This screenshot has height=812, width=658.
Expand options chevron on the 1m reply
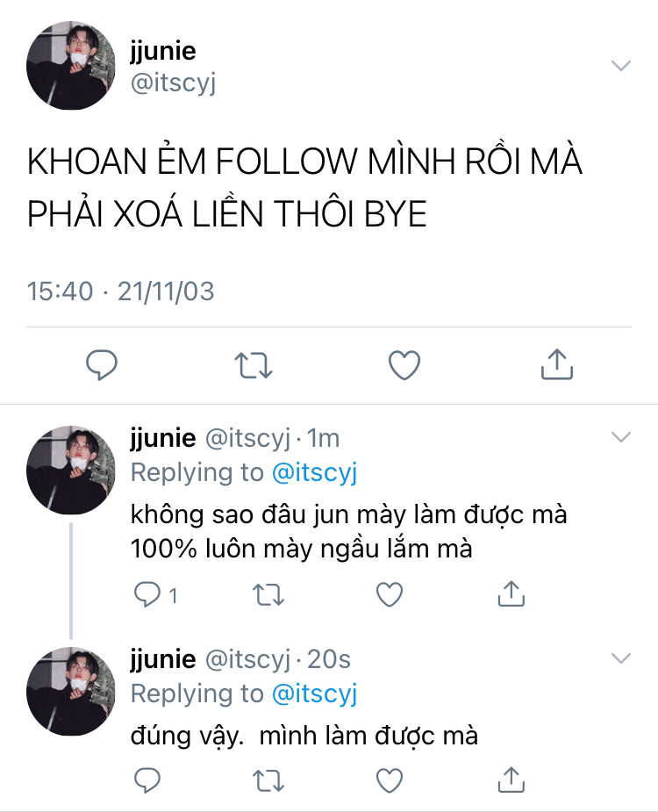[x=621, y=437]
